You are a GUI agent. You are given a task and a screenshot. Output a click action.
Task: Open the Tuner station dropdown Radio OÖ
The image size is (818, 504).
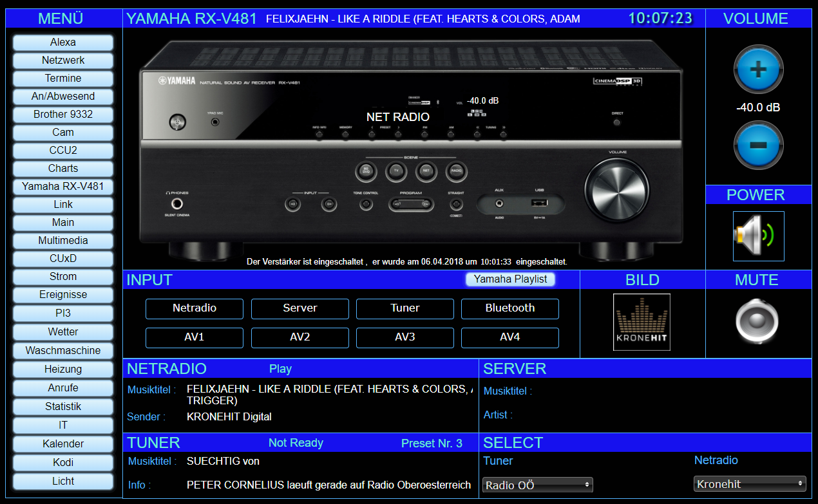(537, 485)
